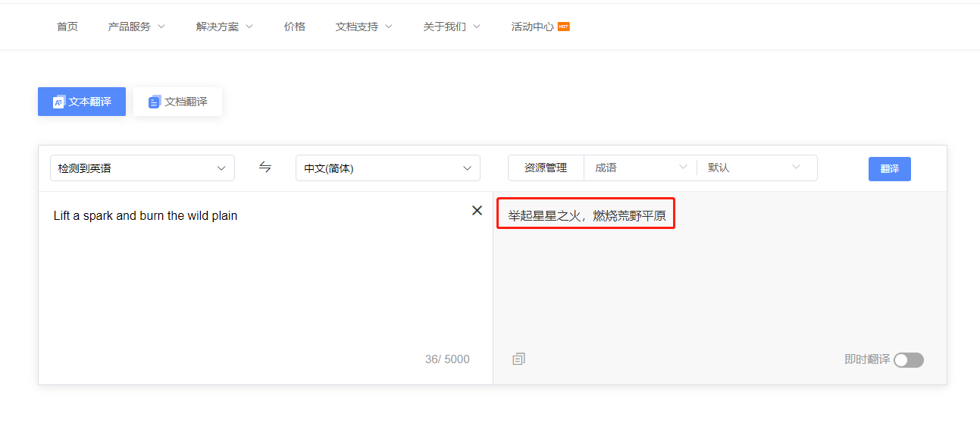Click the copy translation result icon

(x=518, y=359)
